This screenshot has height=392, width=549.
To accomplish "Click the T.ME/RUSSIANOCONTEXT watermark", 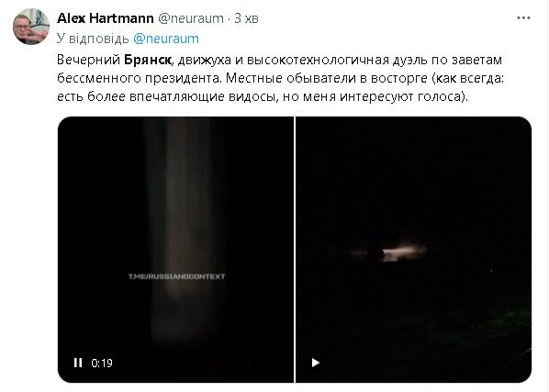I will coord(176,276).
